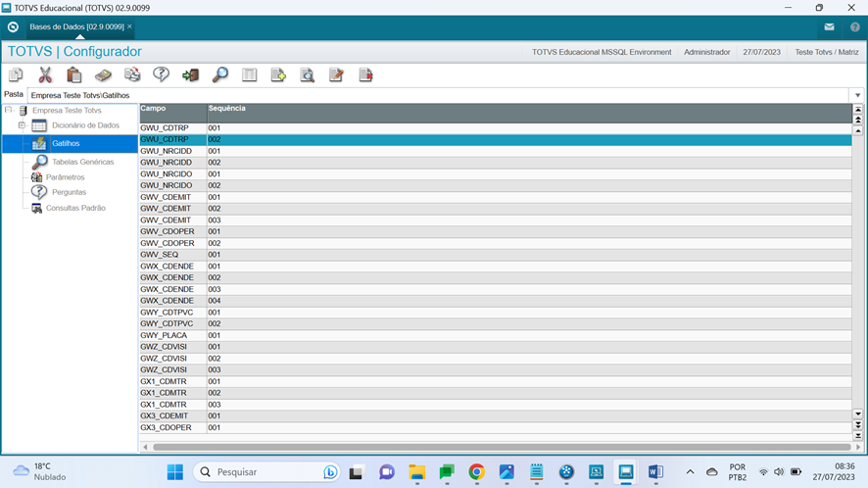
Task: Click the columns layout icon
Action: [249, 74]
